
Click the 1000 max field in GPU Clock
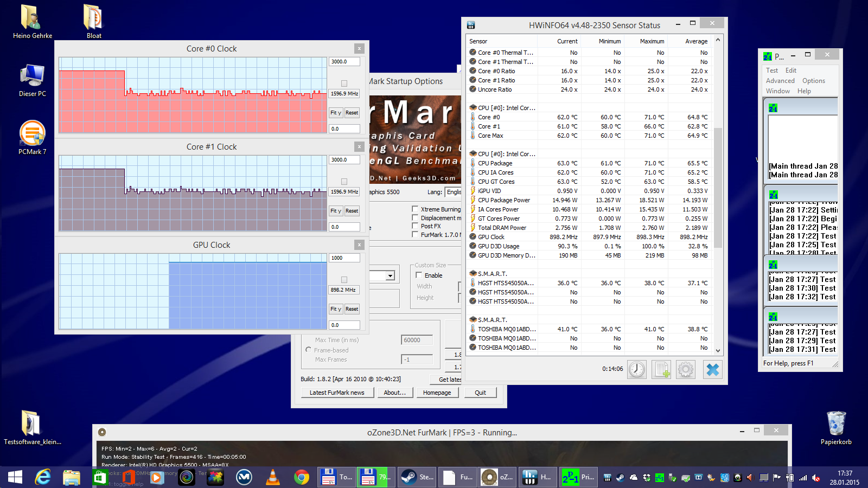(344, 258)
